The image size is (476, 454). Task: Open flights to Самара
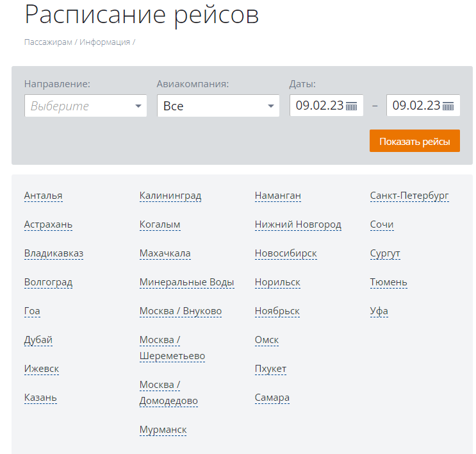272,398
